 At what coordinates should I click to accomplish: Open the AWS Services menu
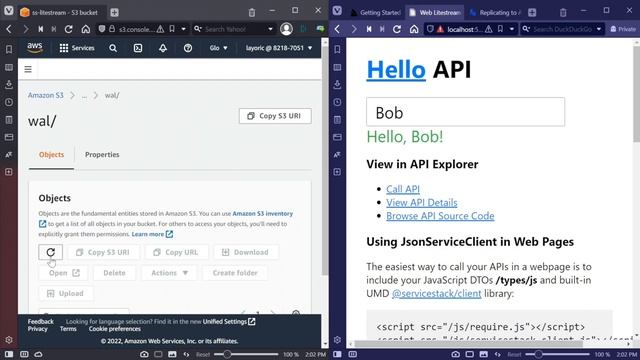[x=77, y=48]
